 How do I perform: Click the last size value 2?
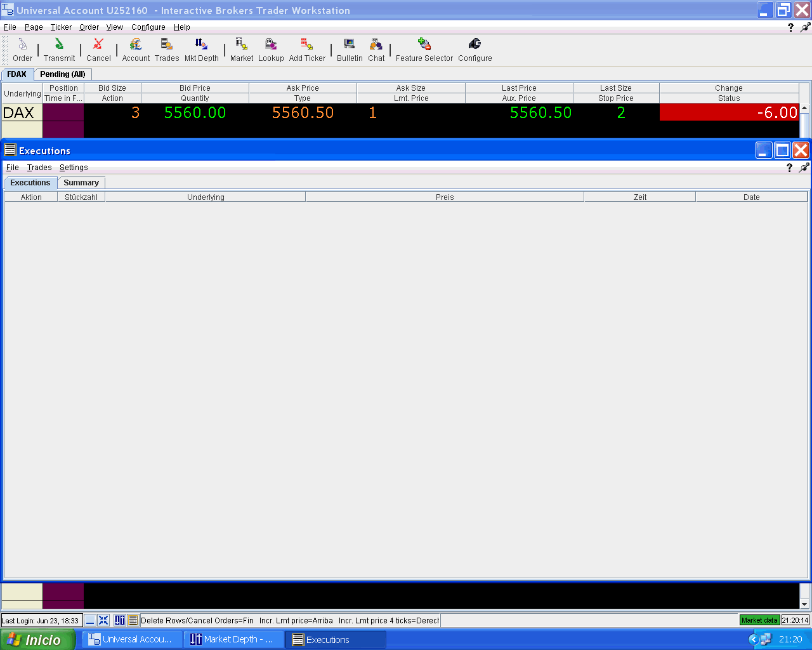pos(621,112)
